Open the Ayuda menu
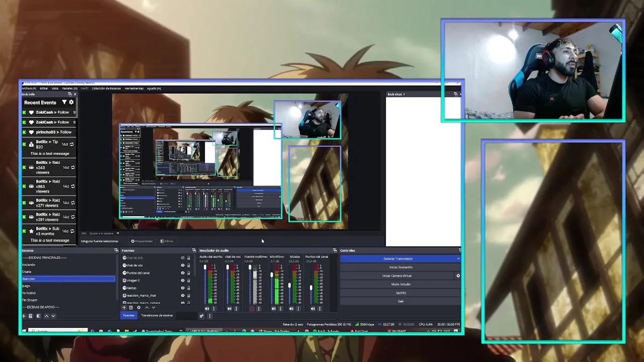This screenshot has height=362, width=644. click(x=153, y=88)
